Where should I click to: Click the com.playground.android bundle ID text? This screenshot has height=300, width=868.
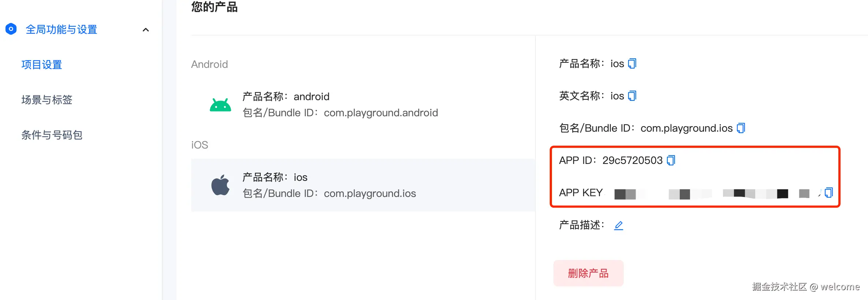click(381, 113)
